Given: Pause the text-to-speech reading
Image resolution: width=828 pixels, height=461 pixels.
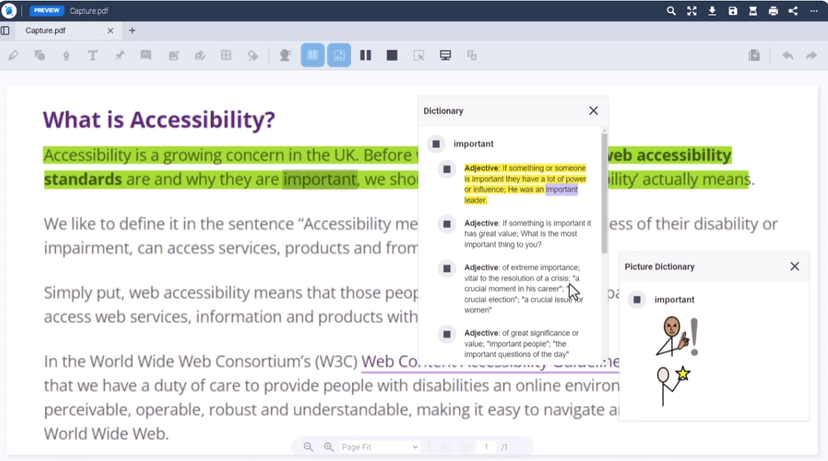Looking at the screenshot, I should click(365, 55).
